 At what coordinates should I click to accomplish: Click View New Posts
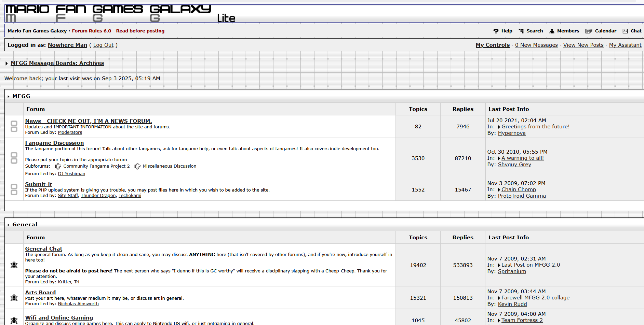pos(583,45)
